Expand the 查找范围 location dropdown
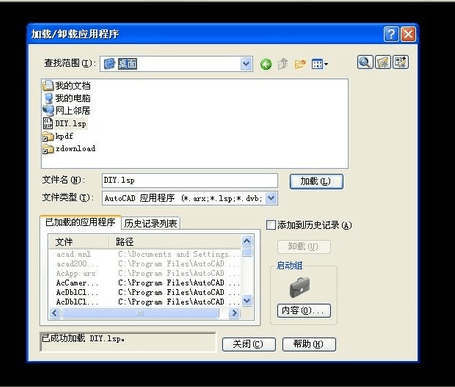Viewport: 455px width, 387px height. 246,64
